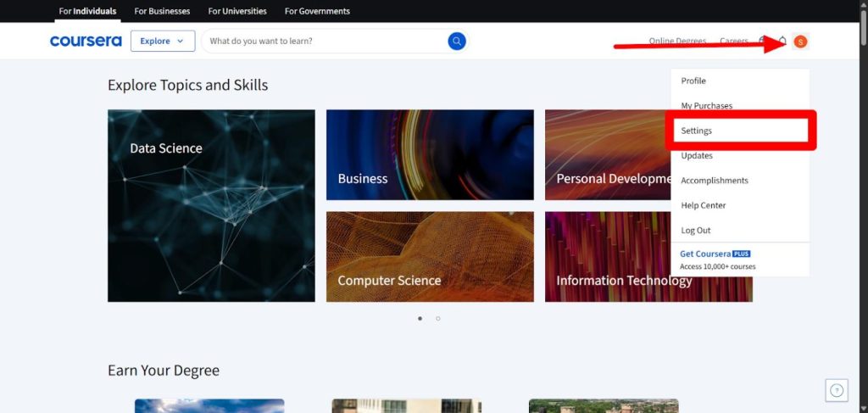
Task: Switch to For Individuals tab
Action: [87, 11]
